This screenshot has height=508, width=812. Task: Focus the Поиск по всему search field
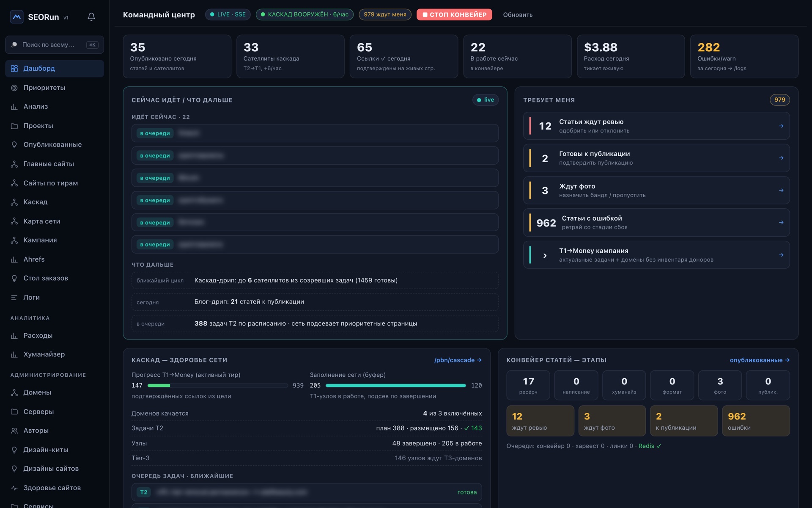tap(55, 44)
